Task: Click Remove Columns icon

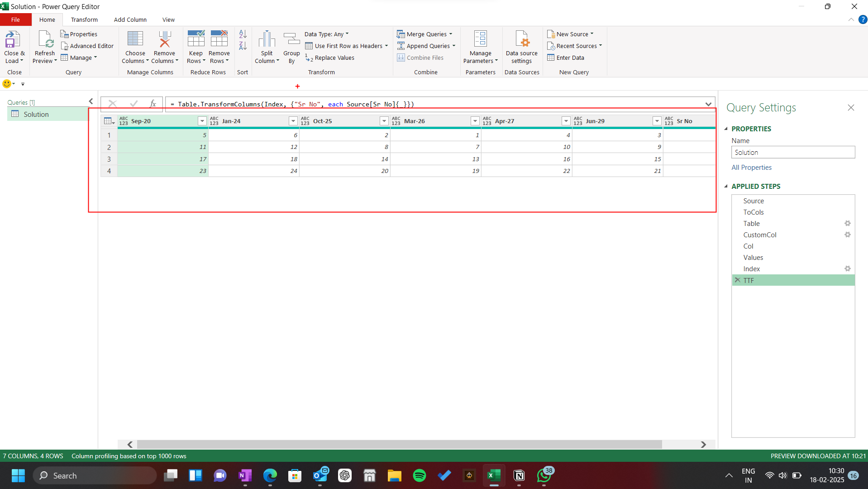Action: (164, 39)
